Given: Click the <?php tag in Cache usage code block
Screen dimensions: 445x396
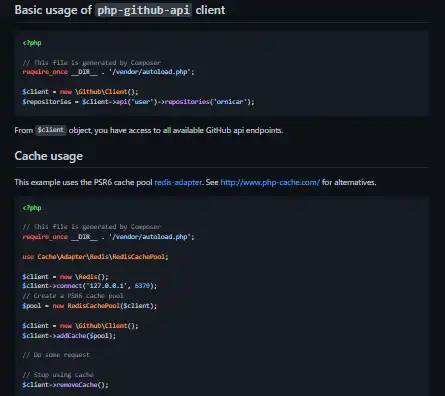Looking at the screenshot, I should tap(32, 208).
